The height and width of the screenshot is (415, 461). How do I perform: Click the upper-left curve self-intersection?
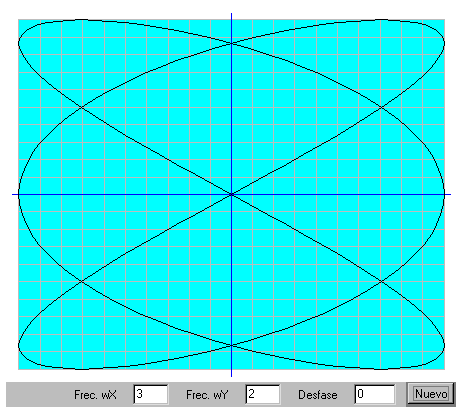click(x=82, y=107)
